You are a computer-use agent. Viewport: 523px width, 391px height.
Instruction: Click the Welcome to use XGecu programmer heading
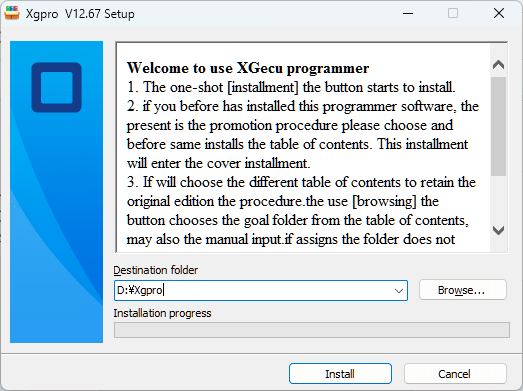248,68
